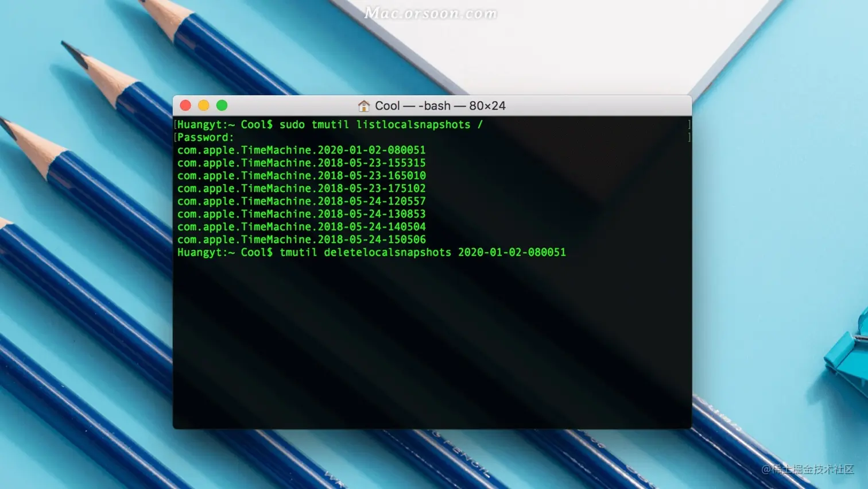Image resolution: width=868 pixels, height=489 pixels.
Task: Select line com.apple.TimeMachine.2018-05-23-165010
Action: click(x=301, y=175)
